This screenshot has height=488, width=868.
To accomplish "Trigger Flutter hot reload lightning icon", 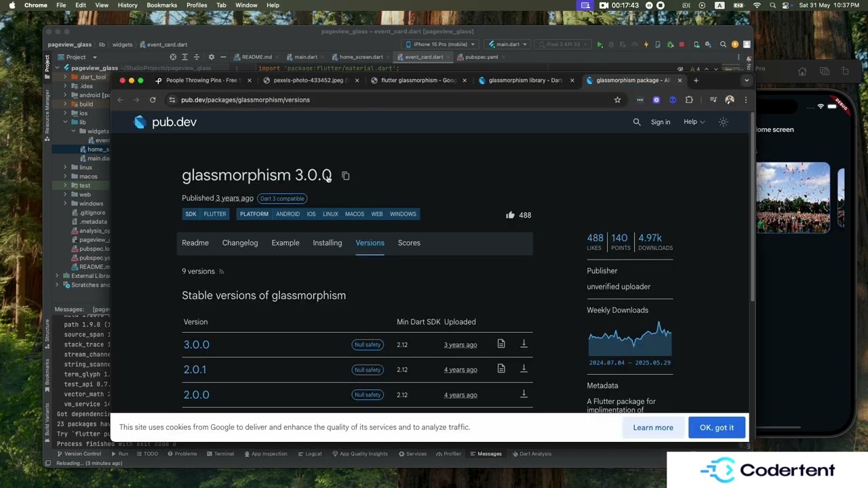I will (646, 45).
